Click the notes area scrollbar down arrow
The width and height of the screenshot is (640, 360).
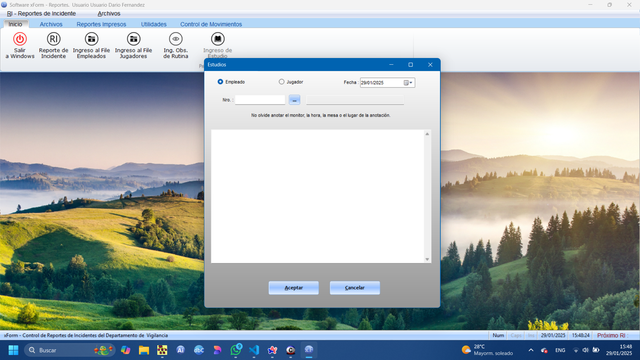point(427,259)
